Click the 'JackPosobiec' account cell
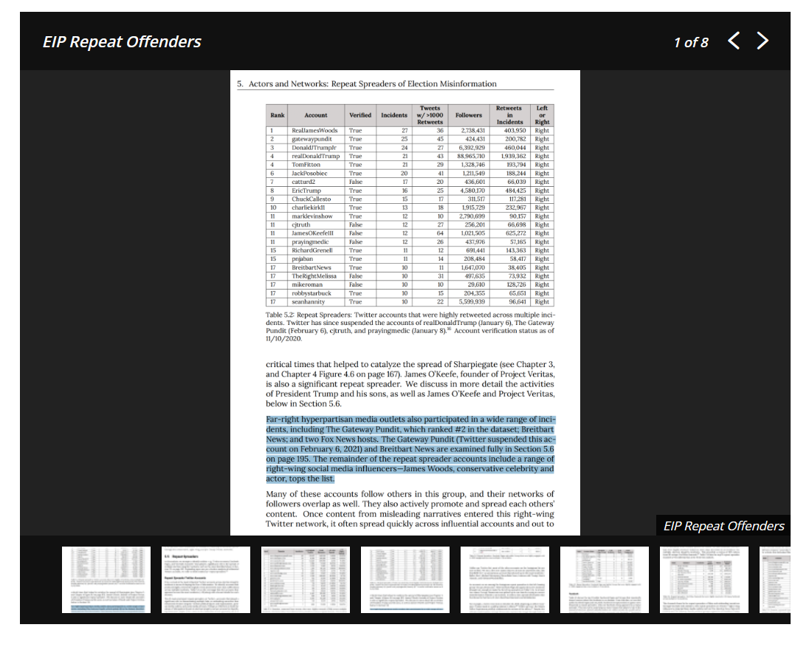 (316, 173)
